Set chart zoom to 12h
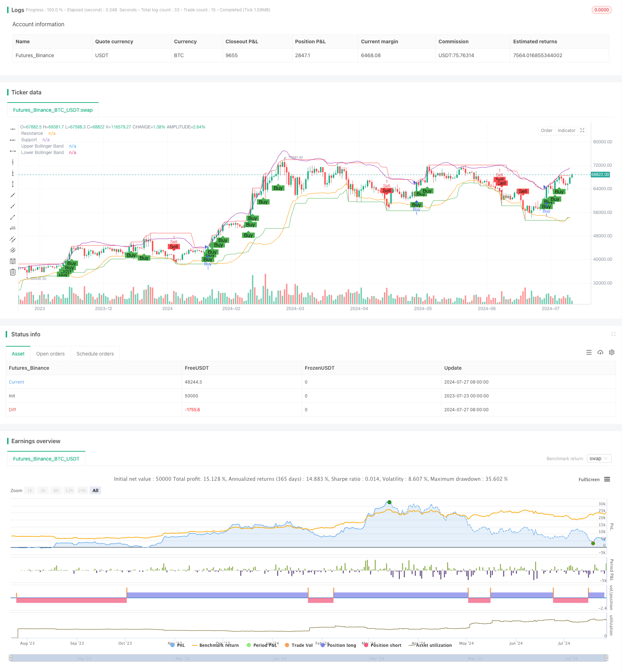Screen dimensions: 622x672 click(69, 491)
